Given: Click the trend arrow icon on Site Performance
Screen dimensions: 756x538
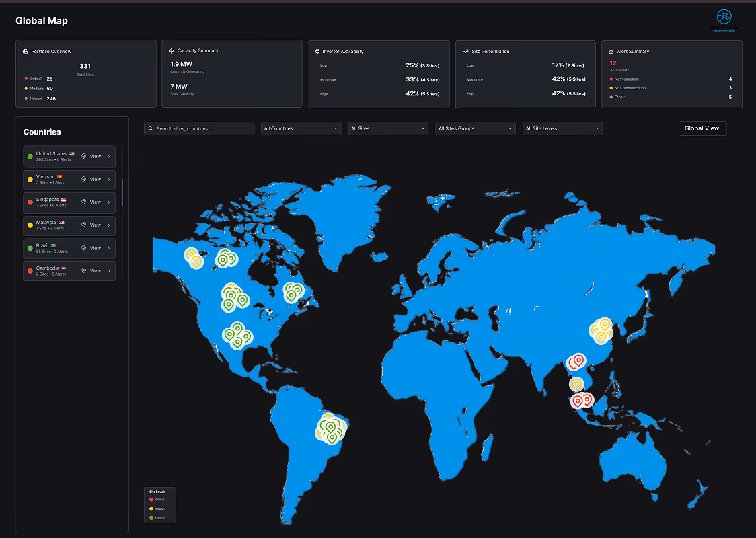Looking at the screenshot, I should (465, 52).
